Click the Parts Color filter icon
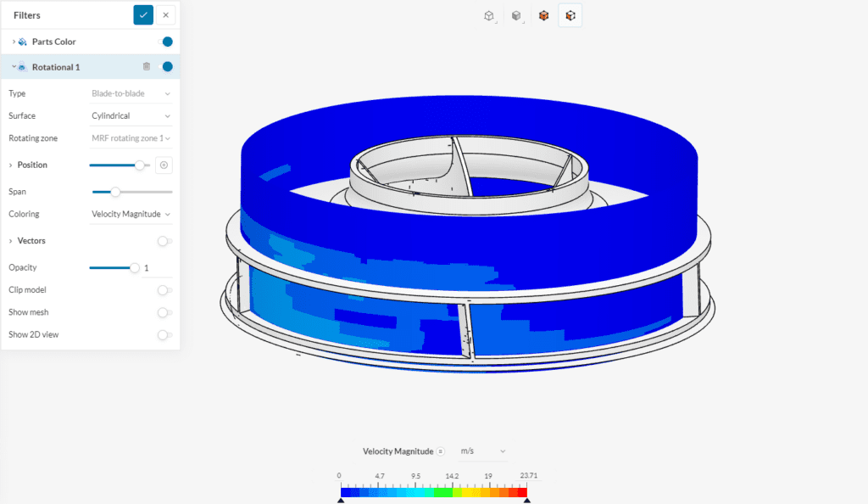868x504 pixels. point(22,41)
